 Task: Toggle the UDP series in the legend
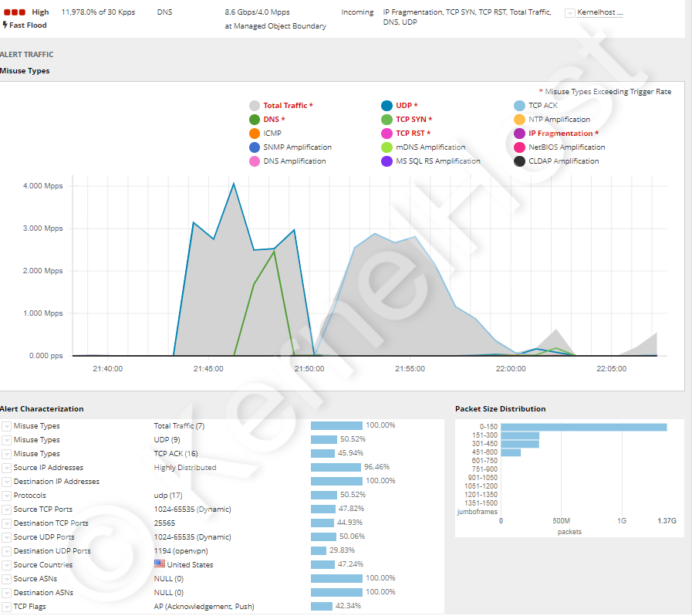tap(406, 106)
